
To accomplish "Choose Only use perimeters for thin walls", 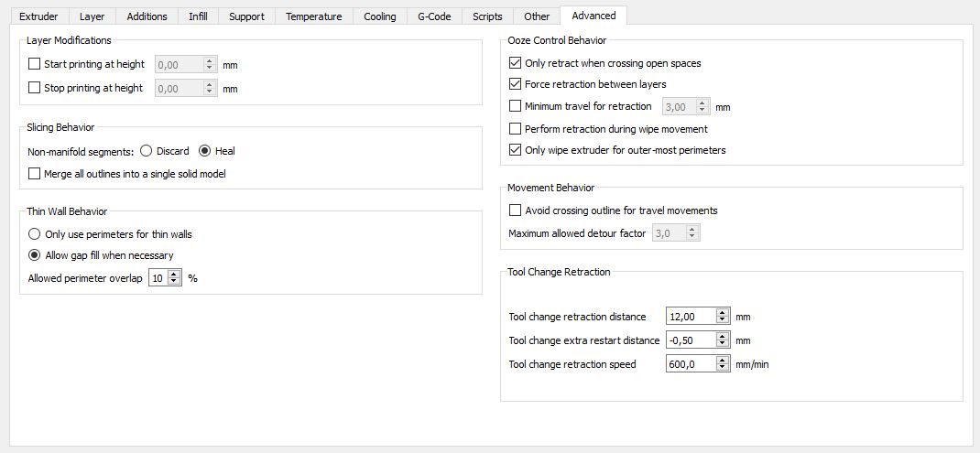I will point(35,234).
